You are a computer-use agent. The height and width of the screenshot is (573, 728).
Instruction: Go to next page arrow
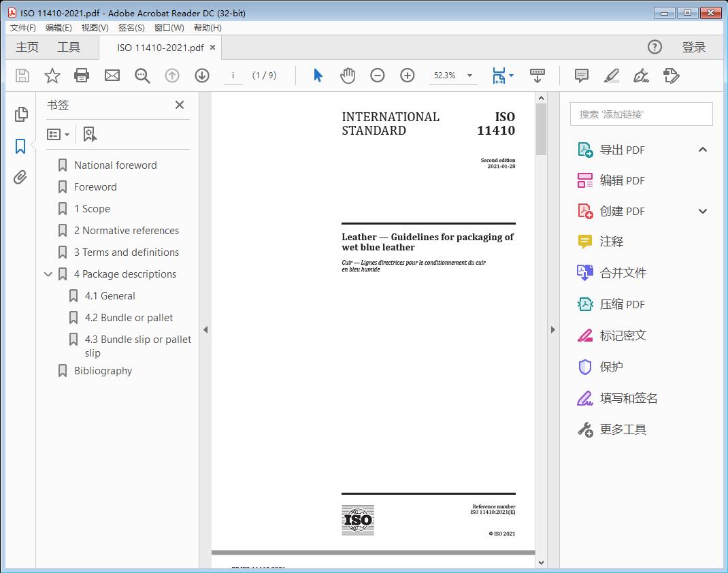[202, 76]
